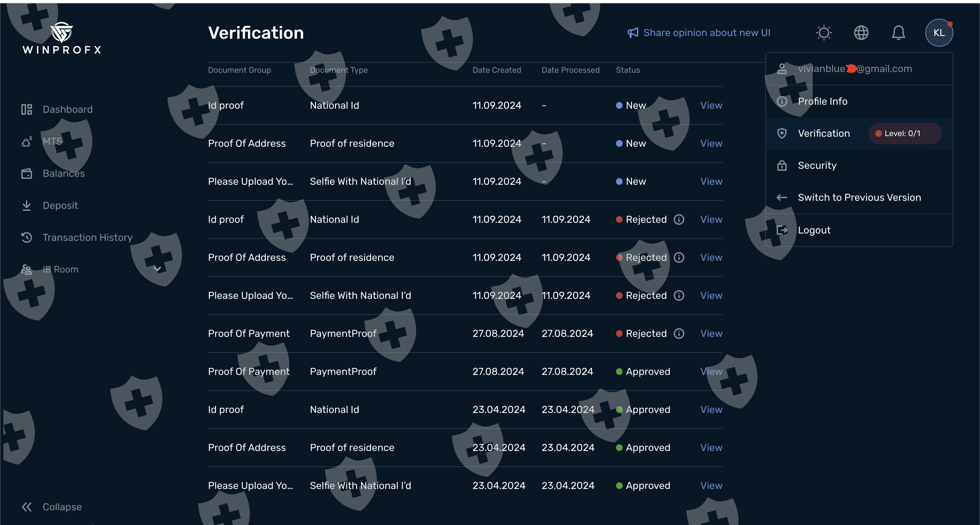980x525 pixels.
Task: Select Profile Info in account menu
Action: pyautogui.click(x=822, y=101)
